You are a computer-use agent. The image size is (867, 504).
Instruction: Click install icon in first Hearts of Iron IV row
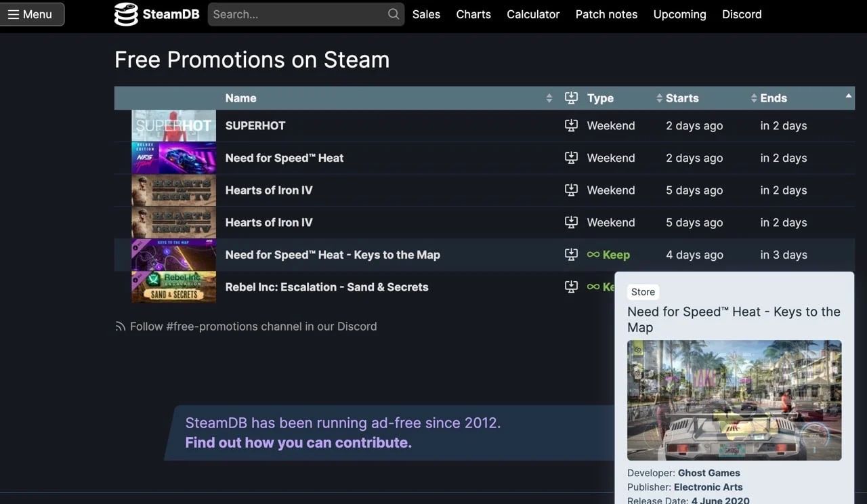pos(571,190)
